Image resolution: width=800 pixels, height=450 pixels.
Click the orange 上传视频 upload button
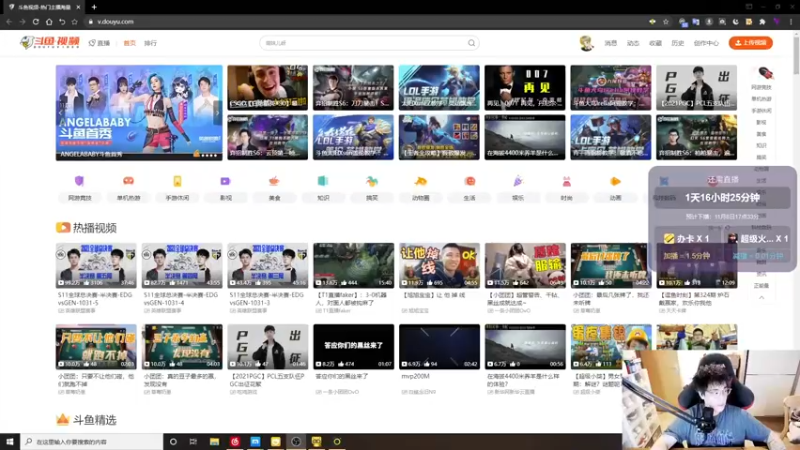pyautogui.click(x=751, y=43)
